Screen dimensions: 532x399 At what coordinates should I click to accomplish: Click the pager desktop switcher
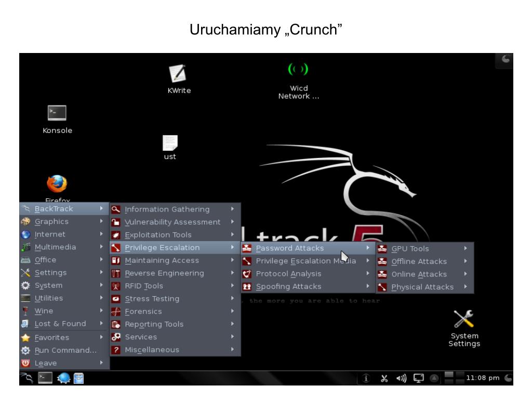click(454, 378)
